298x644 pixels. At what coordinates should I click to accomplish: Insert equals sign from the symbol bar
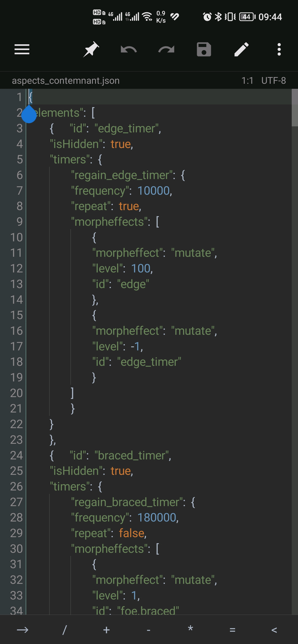click(x=232, y=630)
